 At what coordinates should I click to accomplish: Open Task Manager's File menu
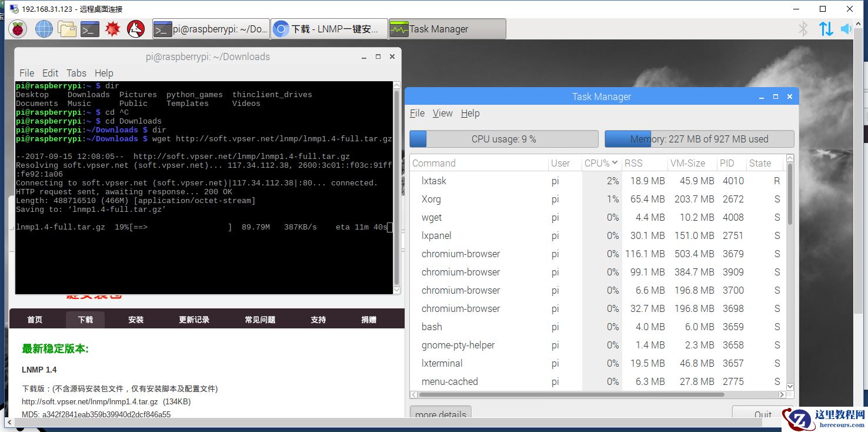[418, 113]
